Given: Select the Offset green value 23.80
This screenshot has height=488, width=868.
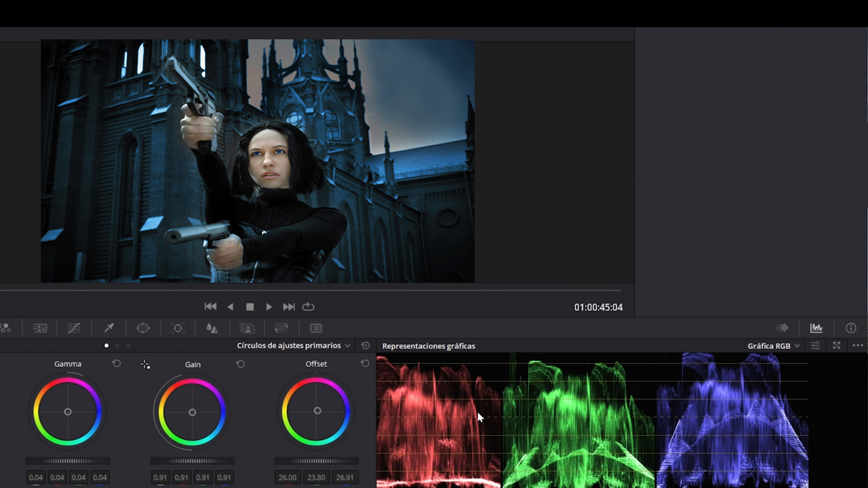Looking at the screenshot, I should coord(317,477).
